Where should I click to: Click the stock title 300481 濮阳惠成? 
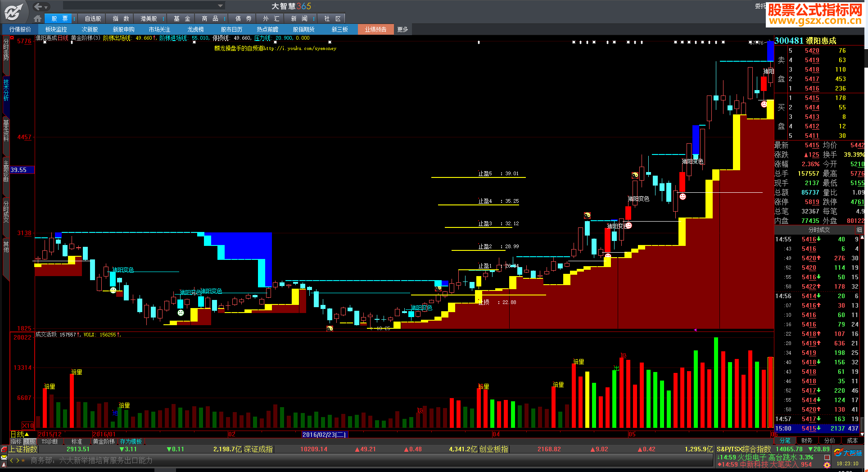click(x=805, y=41)
